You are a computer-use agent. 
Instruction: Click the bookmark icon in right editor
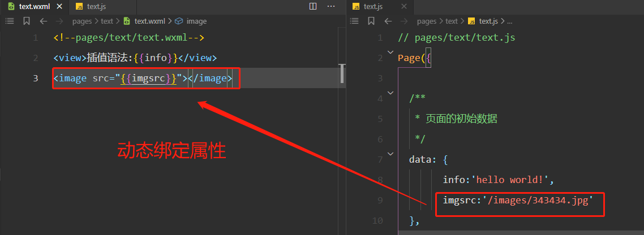point(371,21)
